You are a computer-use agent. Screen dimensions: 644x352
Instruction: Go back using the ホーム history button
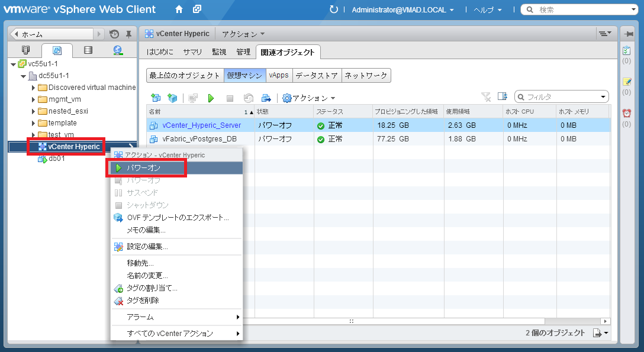click(x=52, y=34)
